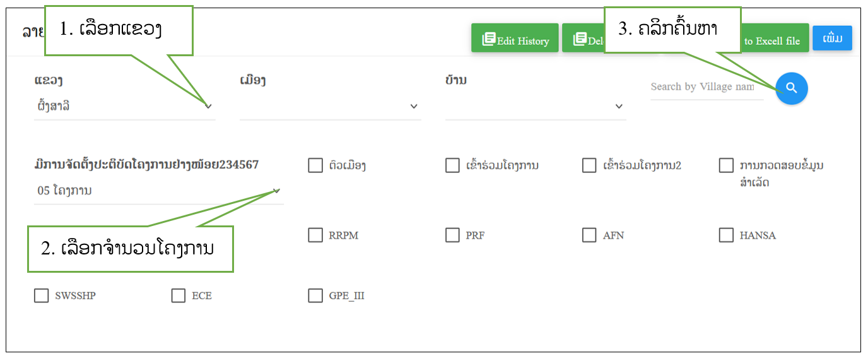Click the blue ເພີ່ມ add button

coord(832,38)
